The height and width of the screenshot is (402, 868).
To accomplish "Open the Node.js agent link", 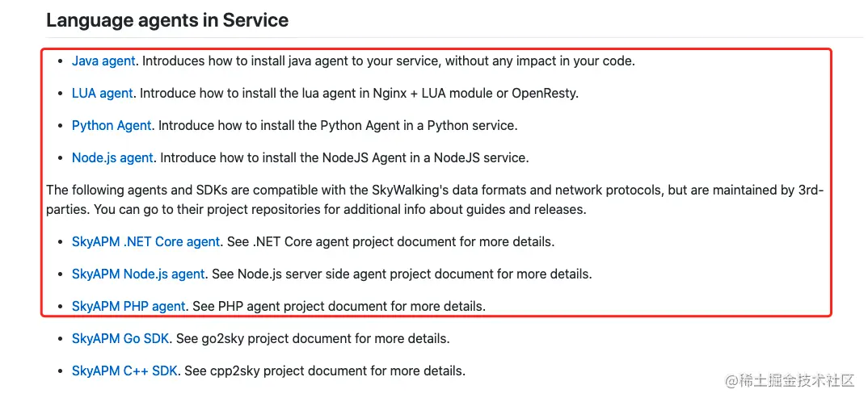I will click(x=112, y=157).
